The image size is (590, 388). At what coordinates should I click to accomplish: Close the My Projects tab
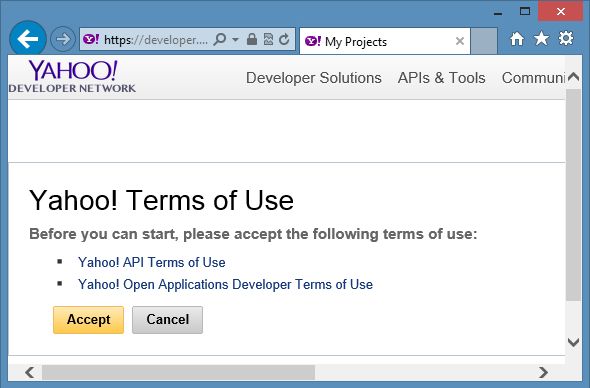coord(459,41)
